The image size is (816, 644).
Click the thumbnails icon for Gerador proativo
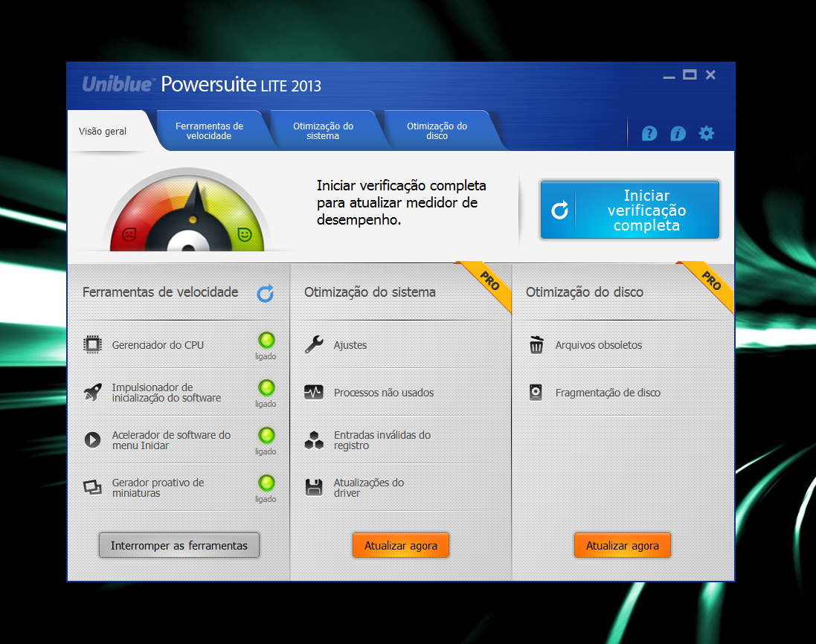(x=93, y=487)
